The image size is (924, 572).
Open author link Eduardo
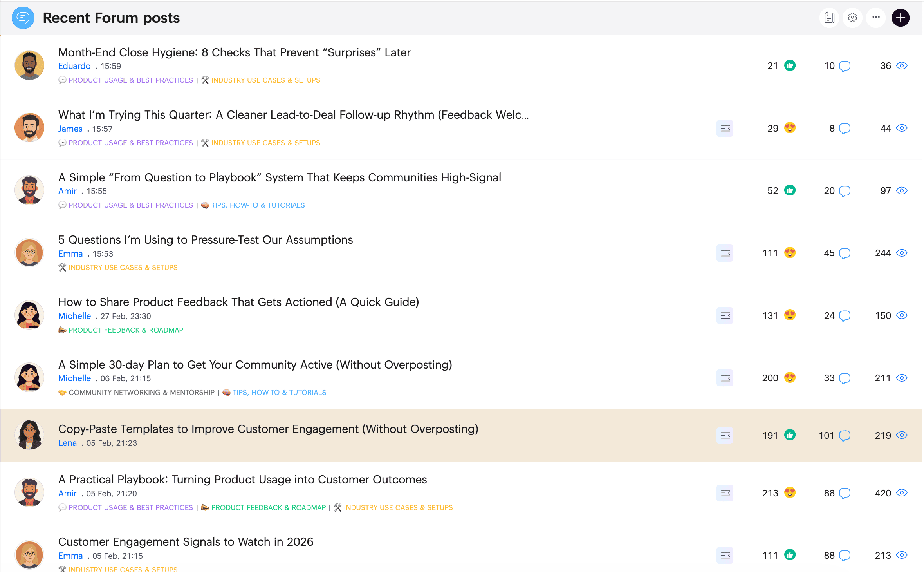tap(74, 66)
